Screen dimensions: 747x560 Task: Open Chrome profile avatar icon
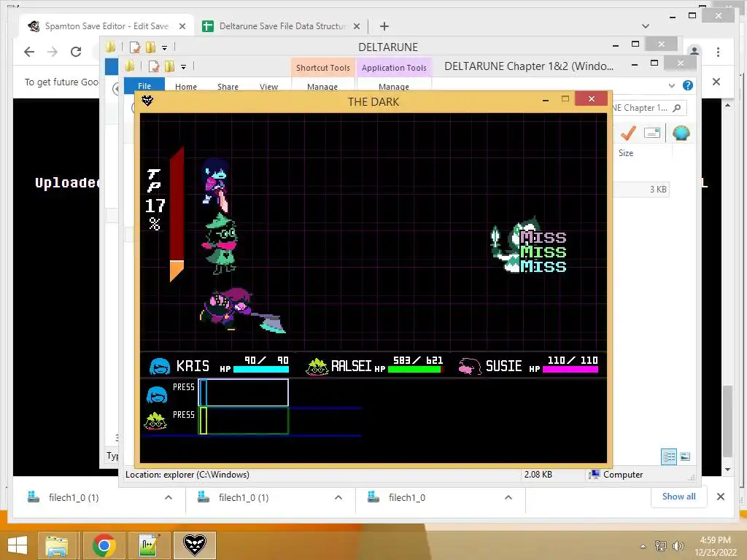pyautogui.click(x=694, y=51)
